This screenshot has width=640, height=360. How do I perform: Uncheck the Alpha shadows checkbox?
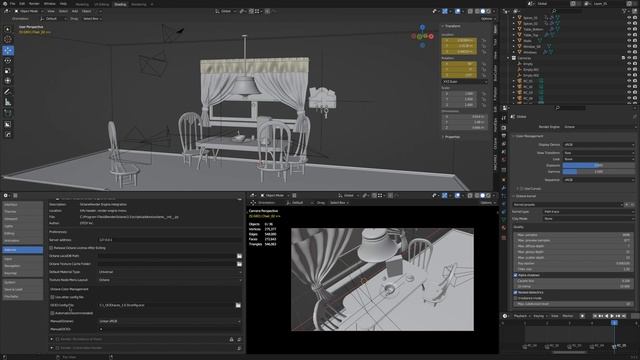pyautogui.click(x=516, y=275)
